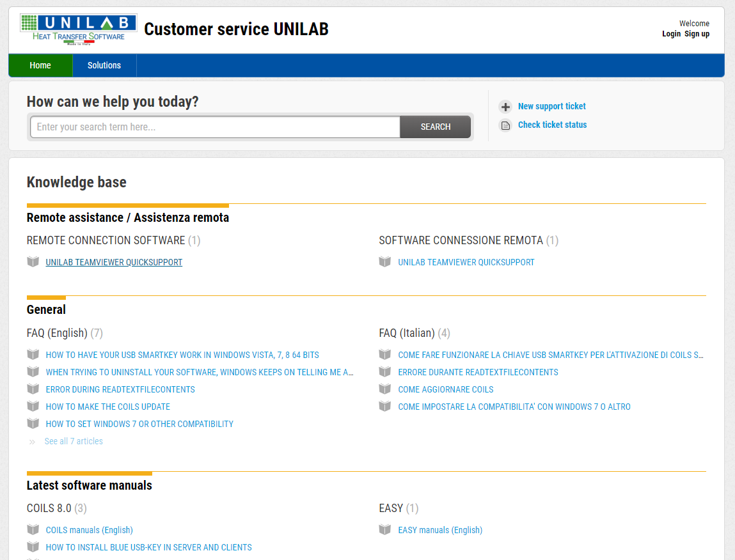Click book icon beside Come impostare la compatibilita
The image size is (735, 560).
(385, 407)
